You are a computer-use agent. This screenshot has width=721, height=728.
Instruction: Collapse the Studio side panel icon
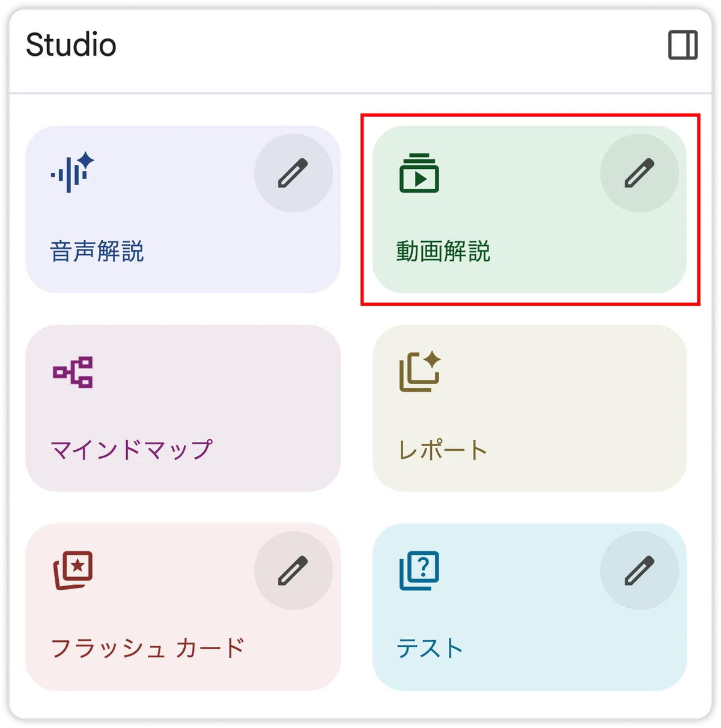[683, 45]
